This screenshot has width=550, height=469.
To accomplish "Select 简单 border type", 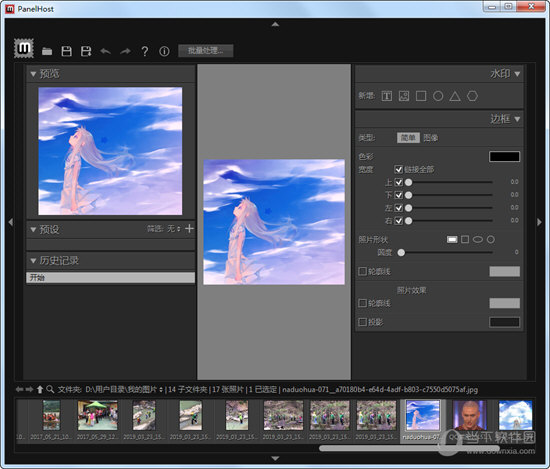I will 408,138.
